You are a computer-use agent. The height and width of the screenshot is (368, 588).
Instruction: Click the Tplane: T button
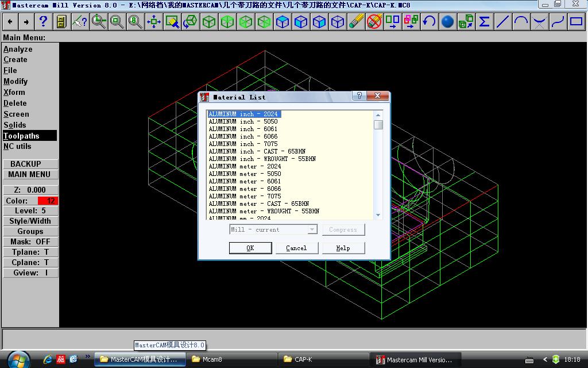(x=30, y=252)
